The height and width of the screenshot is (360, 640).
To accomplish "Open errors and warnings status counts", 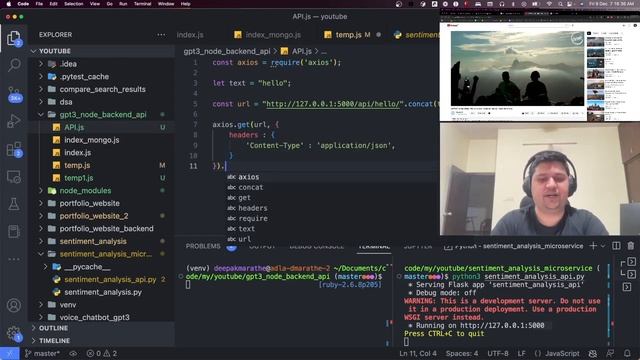I will point(102,353).
